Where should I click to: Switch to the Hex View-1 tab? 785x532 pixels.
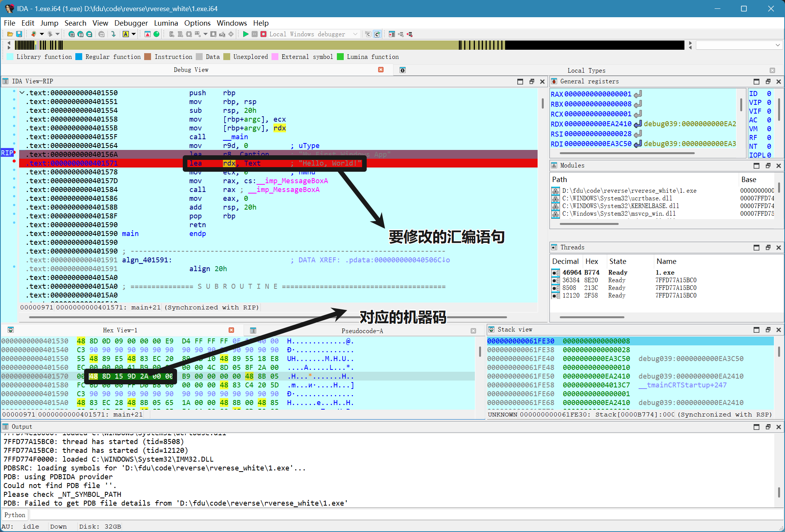[x=120, y=330]
